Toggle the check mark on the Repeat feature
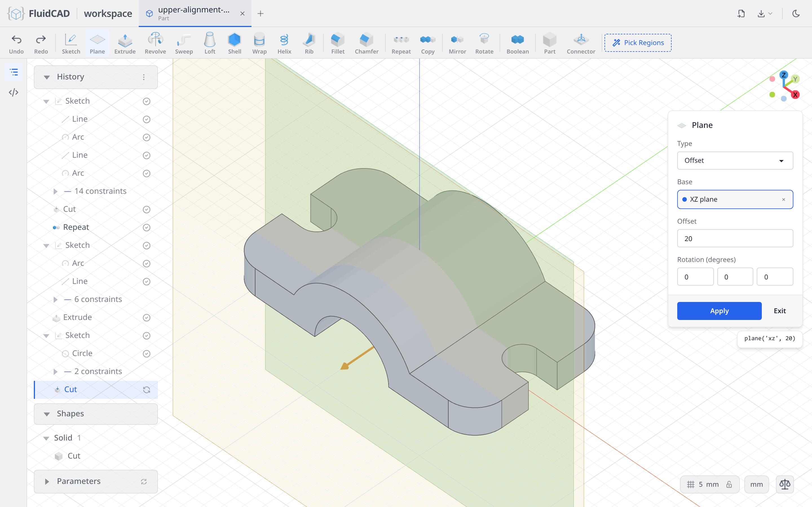The height and width of the screenshot is (507, 812). click(x=146, y=227)
